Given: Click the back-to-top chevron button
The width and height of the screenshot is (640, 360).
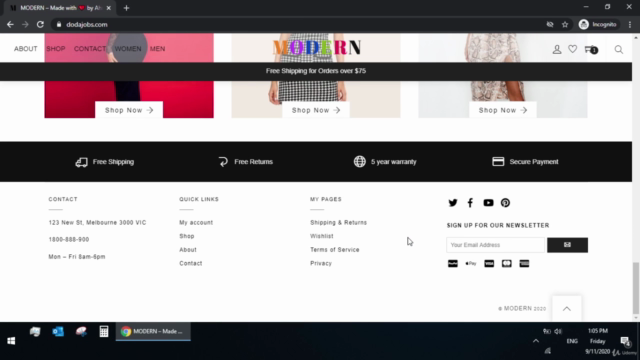Looking at the screenshot, I should click(567, 309).
